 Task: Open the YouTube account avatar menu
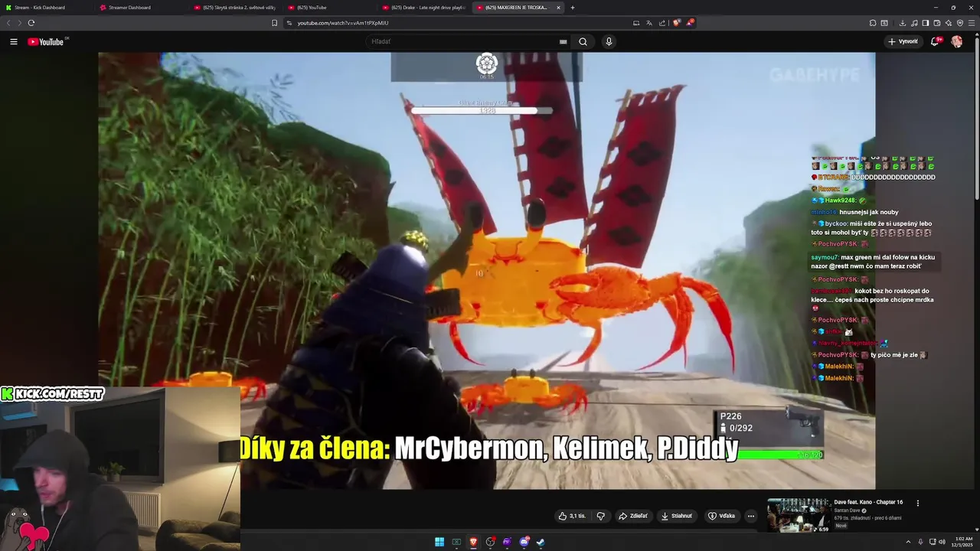point(957,41)
